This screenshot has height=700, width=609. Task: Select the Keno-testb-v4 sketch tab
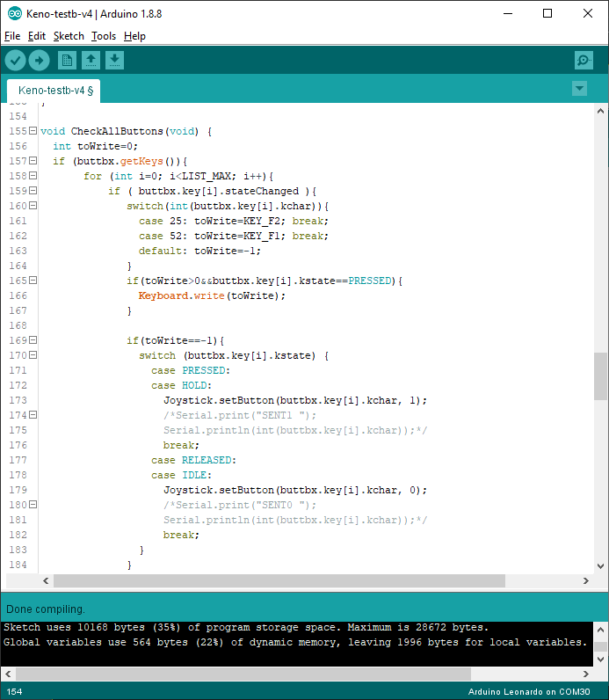[54, 91]
